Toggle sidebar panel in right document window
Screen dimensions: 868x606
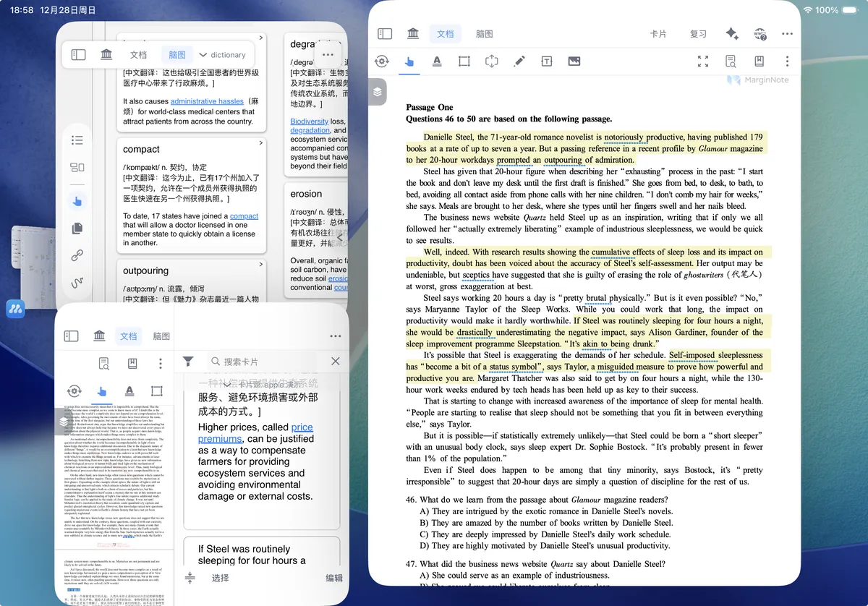click(385, 33)
